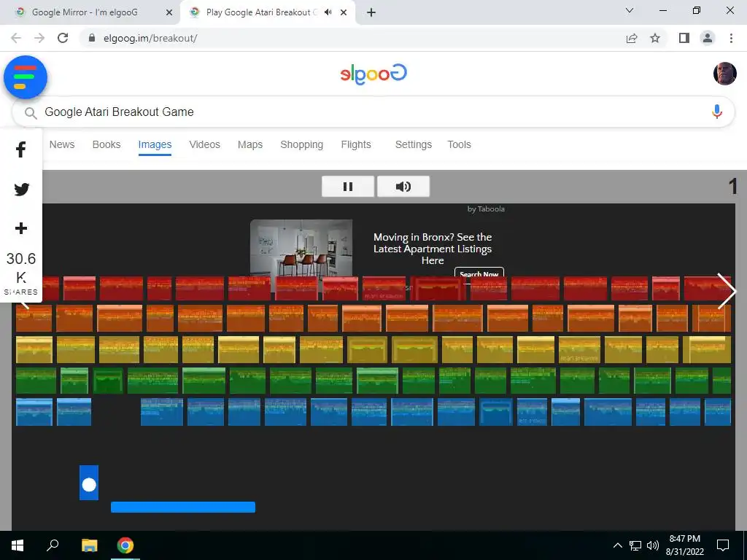Open the Videos tab
Screen dimensions: 747x560
204,144
